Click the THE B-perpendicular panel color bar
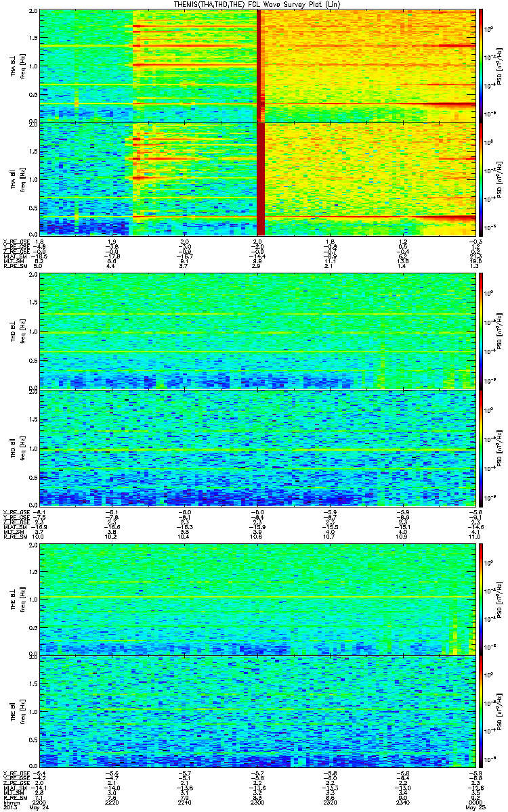This screenshot has width=508, height=812. coord(481,600)
